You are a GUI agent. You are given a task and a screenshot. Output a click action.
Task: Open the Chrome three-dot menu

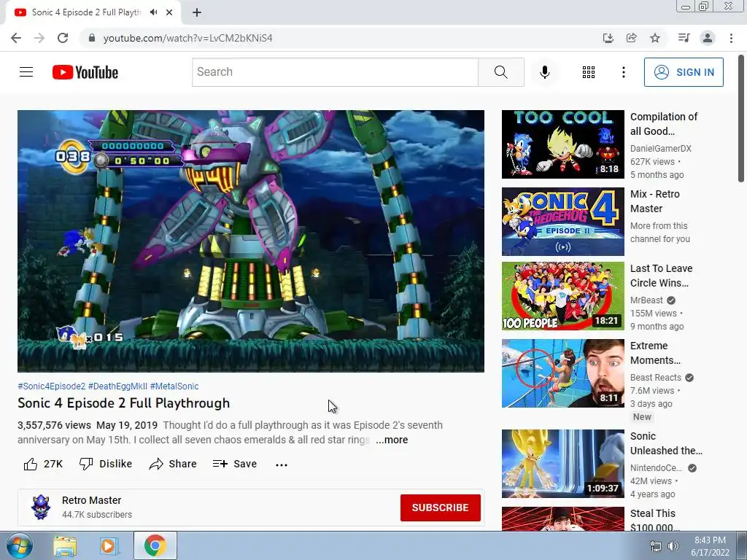click(731, 38)
